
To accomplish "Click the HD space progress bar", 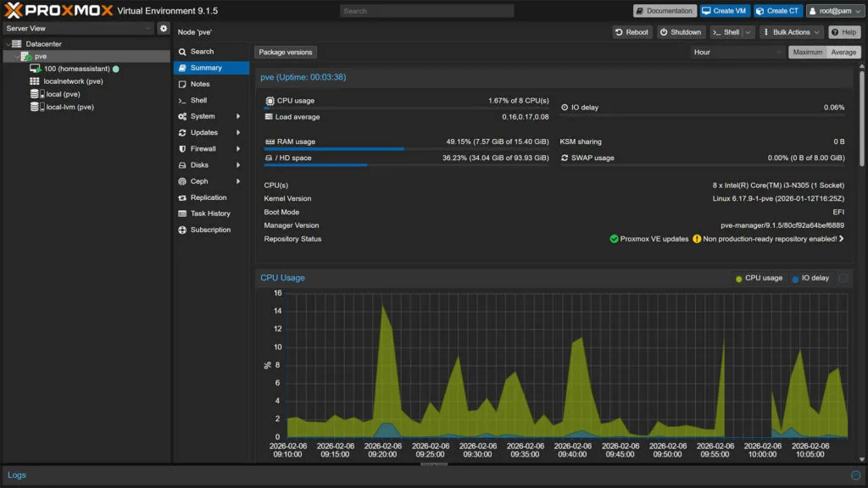I will (x=407, y=165).
